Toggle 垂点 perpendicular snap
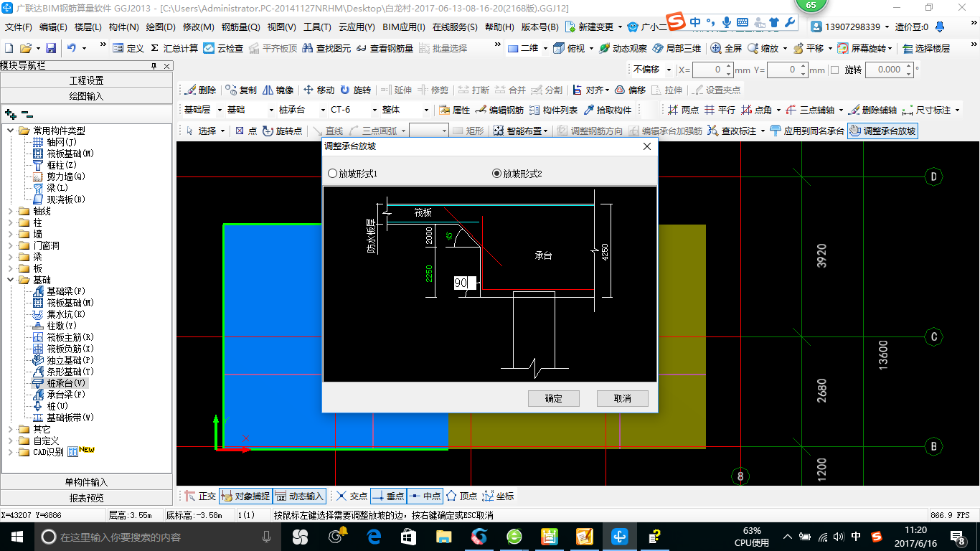Image resolution: width=980 pixels, height=551 pixels. click(388, 496)
